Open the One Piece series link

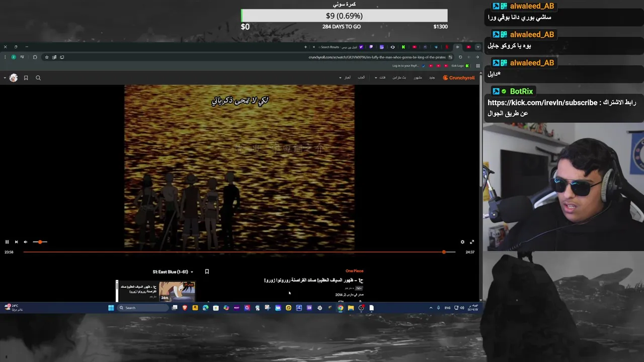point(354,271)
